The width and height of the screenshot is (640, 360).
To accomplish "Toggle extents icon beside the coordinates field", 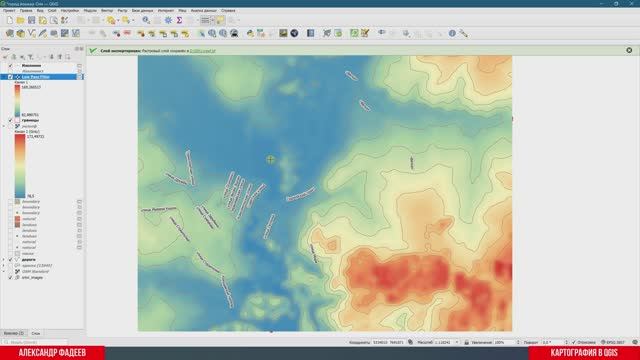I will (411, 342).
